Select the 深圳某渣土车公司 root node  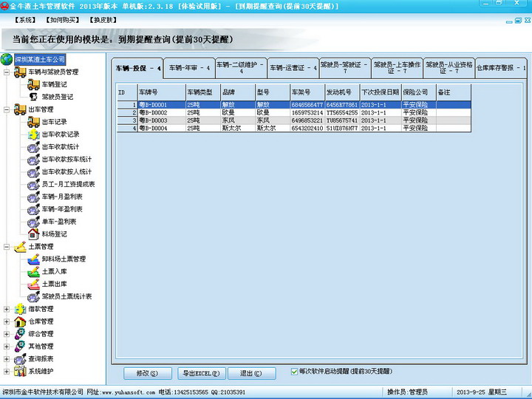40,59
